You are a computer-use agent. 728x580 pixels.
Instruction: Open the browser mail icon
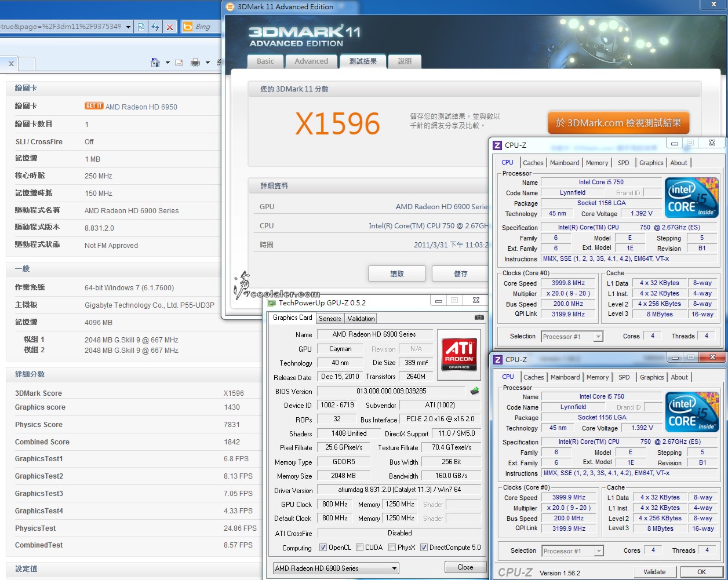click(x=179, y=63)
